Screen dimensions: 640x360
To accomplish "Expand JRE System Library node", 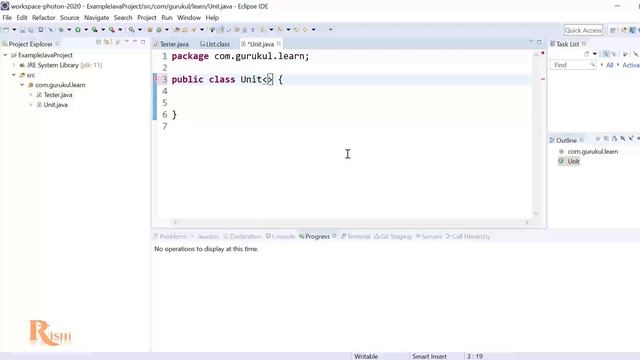I will pos(14,65).
